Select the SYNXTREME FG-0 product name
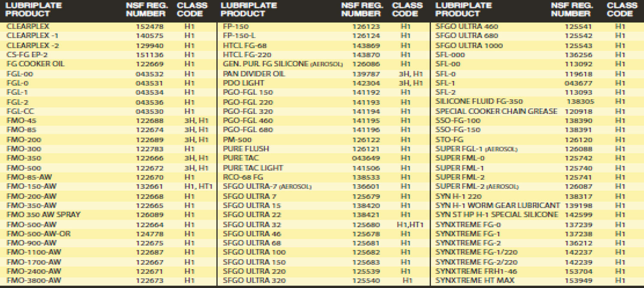Screen dimensions: 644x288 point(468,224)
